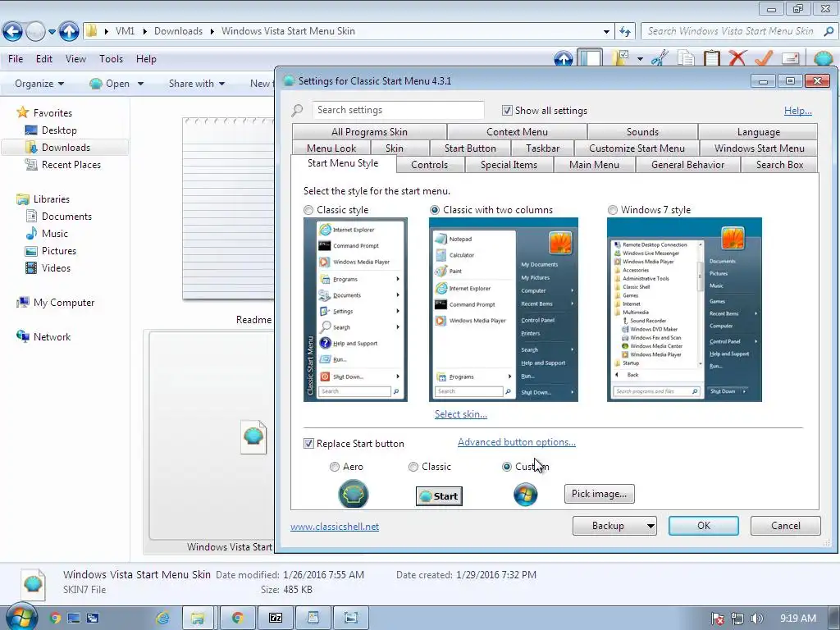Choose the Aero start button radio option

pos(335,467)
